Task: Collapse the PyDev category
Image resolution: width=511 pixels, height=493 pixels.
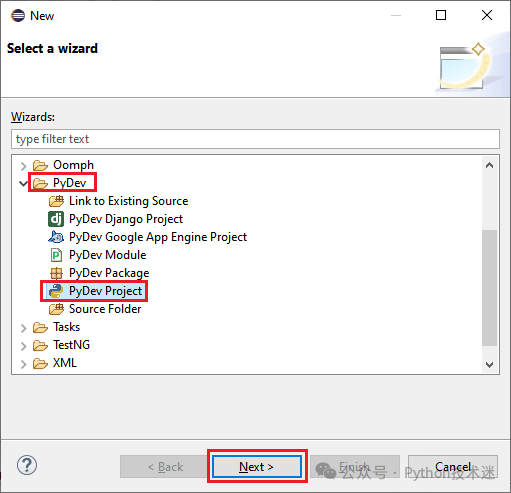Action: 23,183
